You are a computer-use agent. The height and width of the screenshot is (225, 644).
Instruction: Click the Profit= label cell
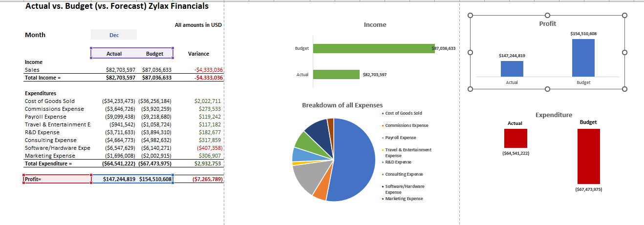(x=56, y=179)
